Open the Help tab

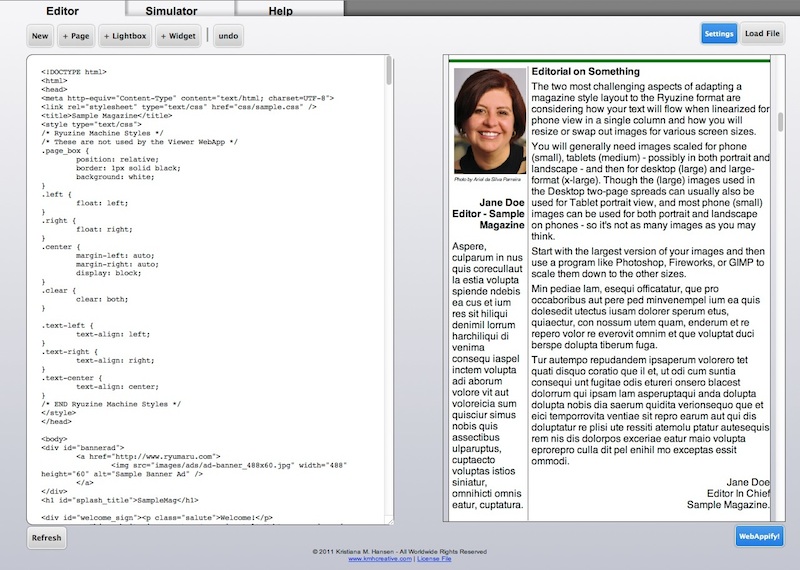[281, 10]
